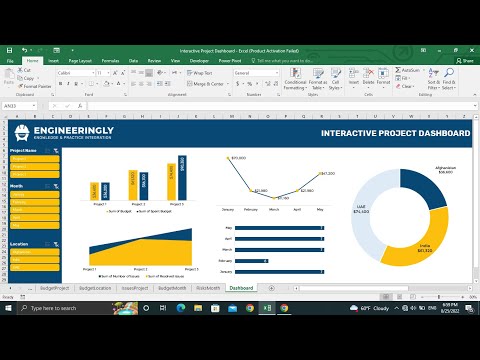Click the Paste clipboard icon
Screen dimensions: 480x360
click(9, 74)
